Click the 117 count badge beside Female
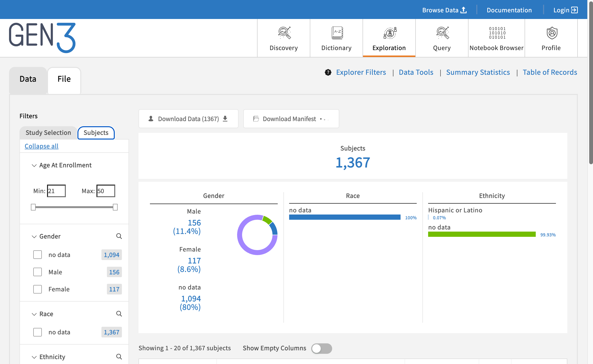The height and width of the screenshot is (364, 593). point(114,289)
